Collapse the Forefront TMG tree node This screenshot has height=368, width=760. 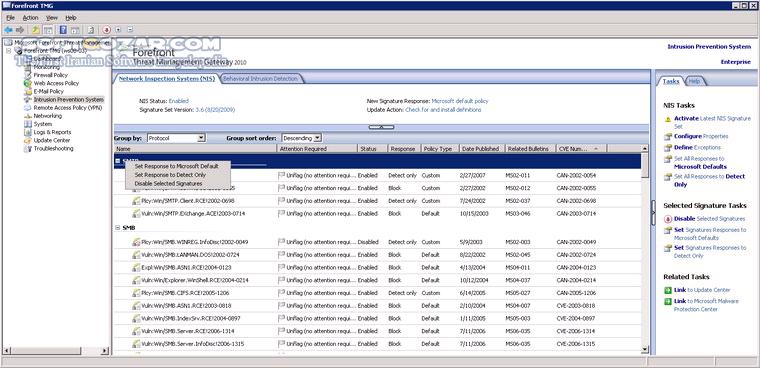click(9, 50)
